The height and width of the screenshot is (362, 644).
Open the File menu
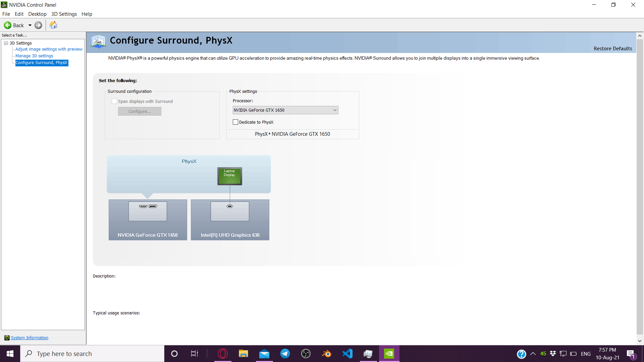coord(6,14)
